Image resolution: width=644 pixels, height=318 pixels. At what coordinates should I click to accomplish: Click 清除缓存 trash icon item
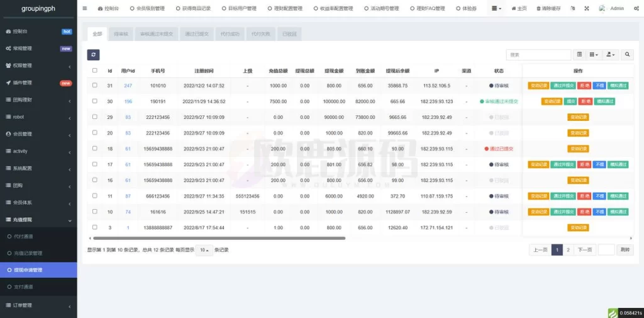[548, 8]
